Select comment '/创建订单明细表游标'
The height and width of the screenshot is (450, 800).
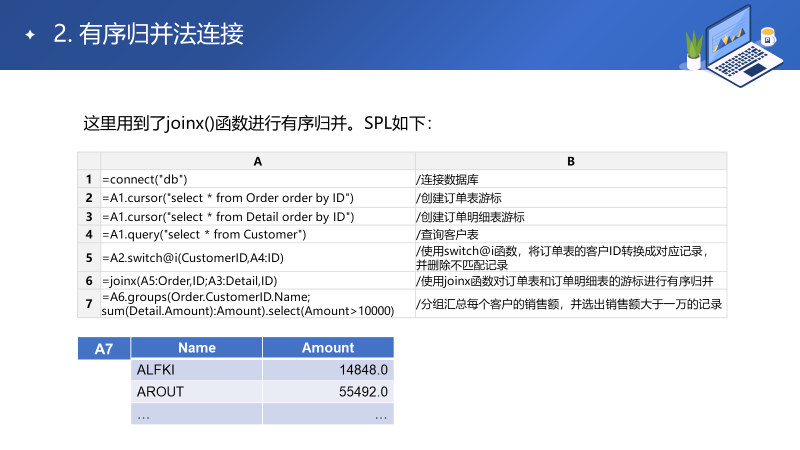coord(571,216)
